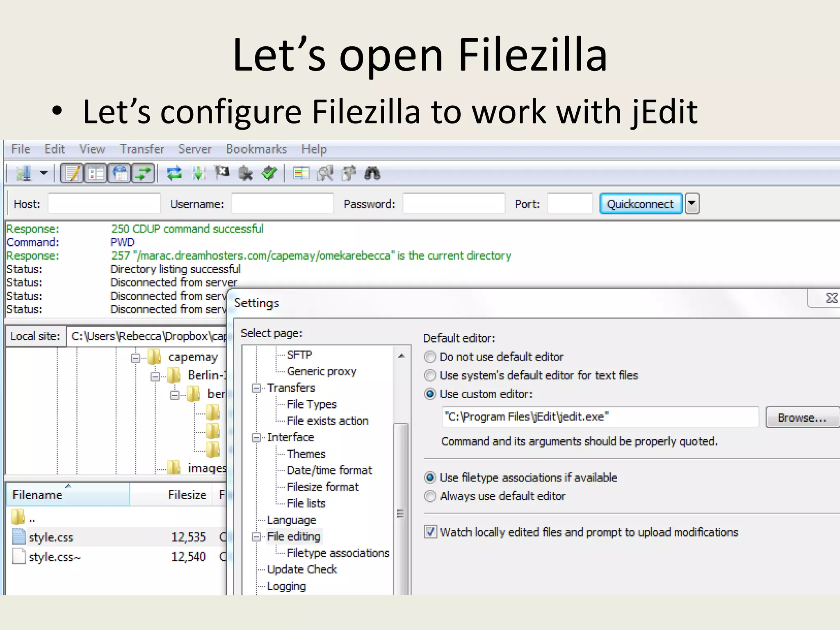
Task: Click the Username input field
Action: tap(283, 203)
